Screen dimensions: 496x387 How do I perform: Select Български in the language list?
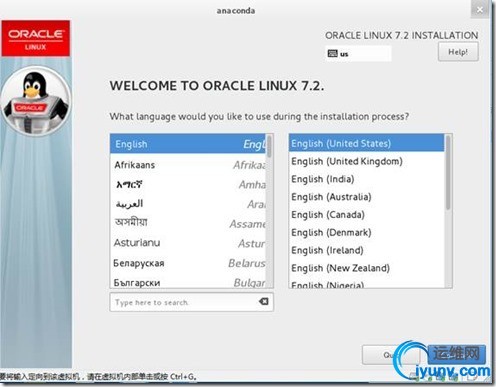tap(188, 282)
